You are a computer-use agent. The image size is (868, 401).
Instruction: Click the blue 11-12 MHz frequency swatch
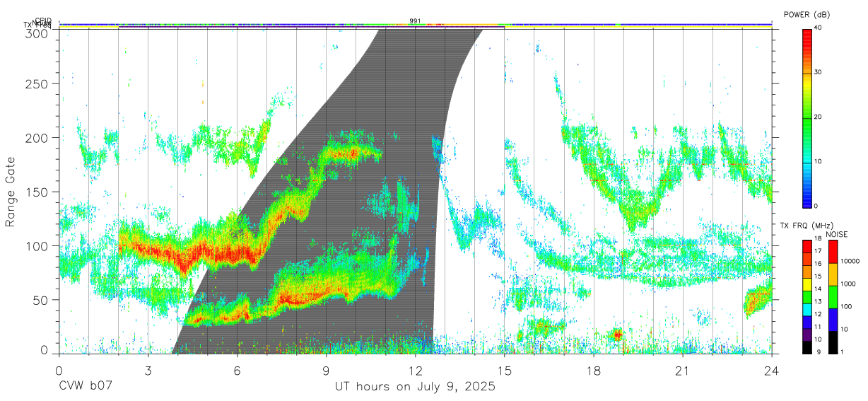tap(807, 322)
